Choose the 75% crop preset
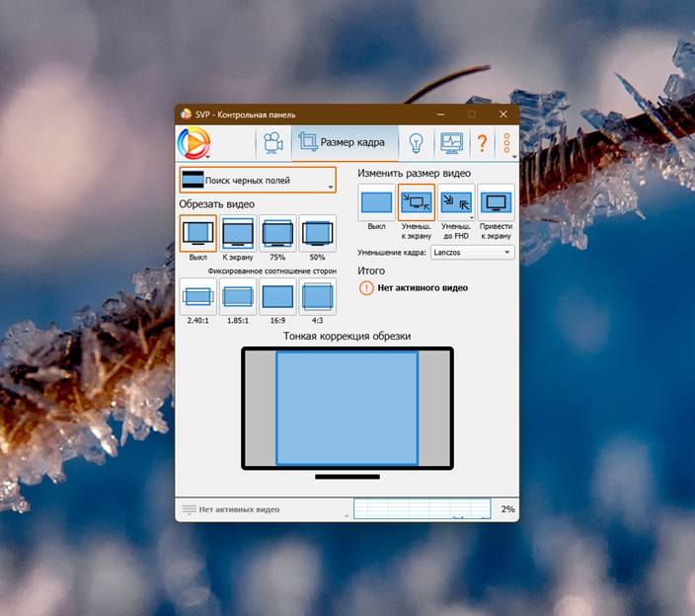Screen dimensions: 695x616 pos(277,233)
